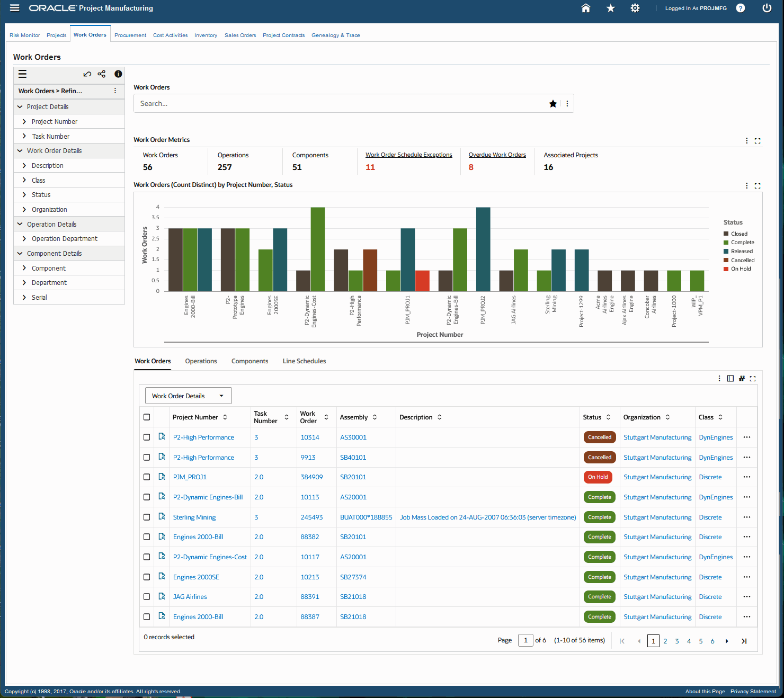Open the Settings gear icon
Image resolution: width=784 pixels, height=698 pixels.
(x=635, y=8)
